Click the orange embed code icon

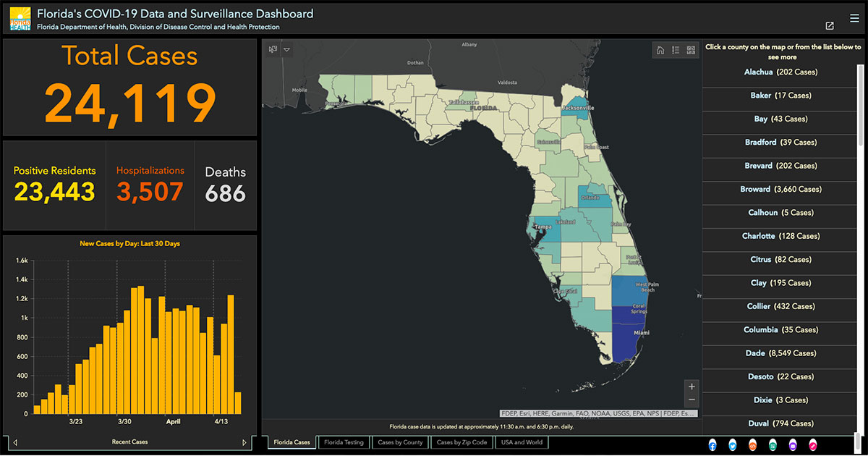753,444
